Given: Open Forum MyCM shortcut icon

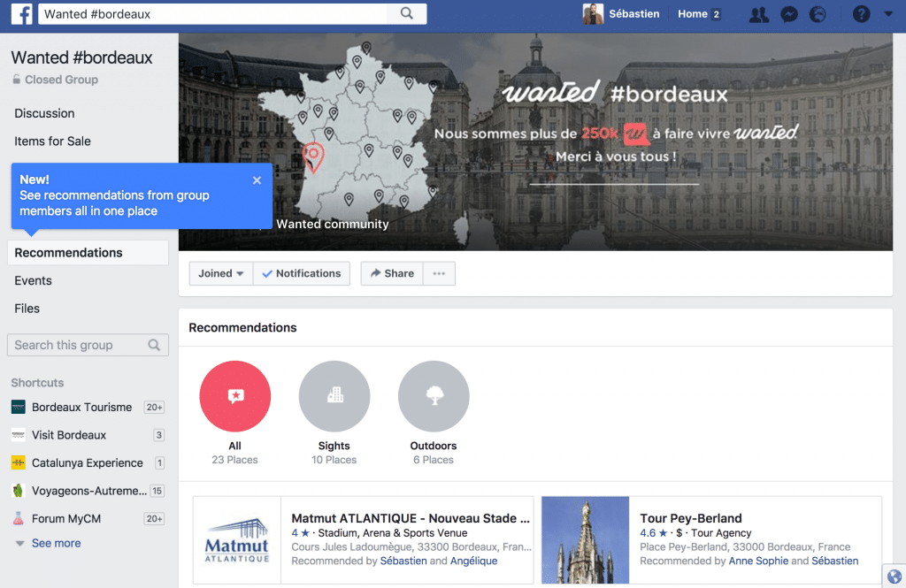Looking at the screenshot, I should tap(19, 518).
